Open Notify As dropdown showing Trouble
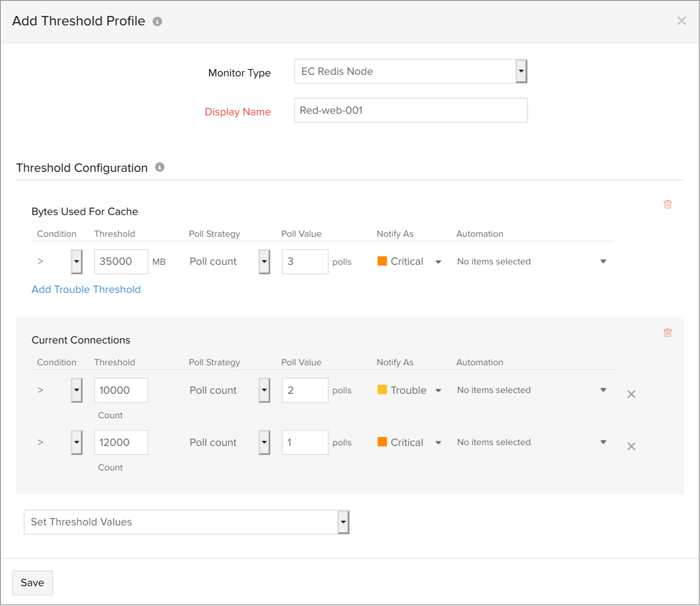Viewport: 700px width, 606px height. (438, 390)
